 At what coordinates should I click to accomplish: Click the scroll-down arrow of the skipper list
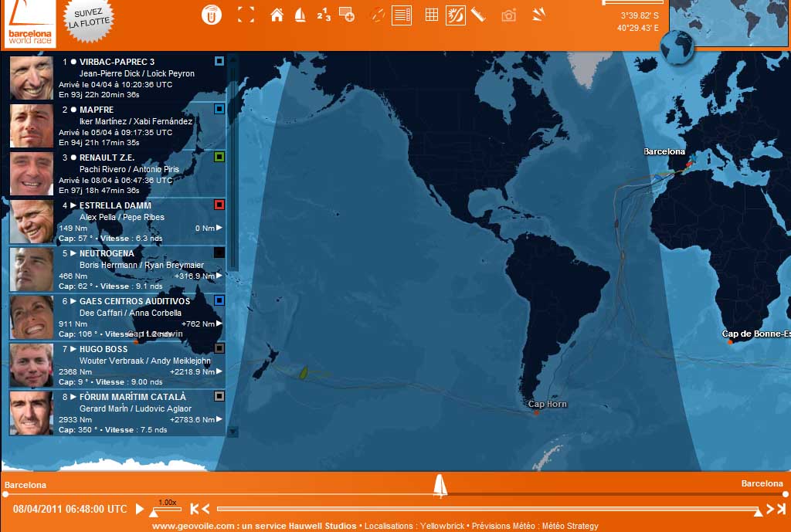[x=233, y=432]
